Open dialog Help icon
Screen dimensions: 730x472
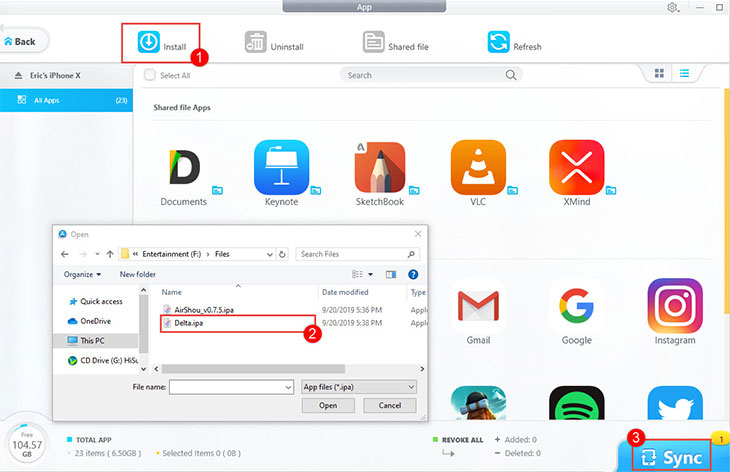(x=413, y=274)
